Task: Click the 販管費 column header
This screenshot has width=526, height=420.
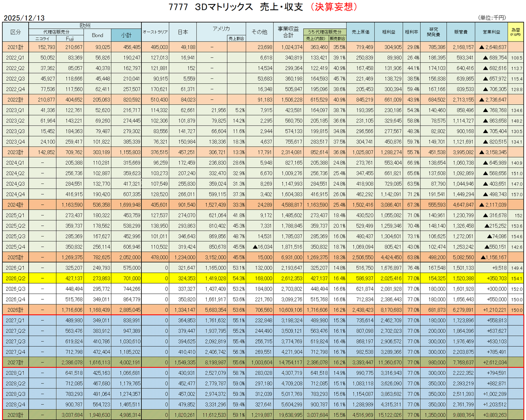Action: click(461, 32)
